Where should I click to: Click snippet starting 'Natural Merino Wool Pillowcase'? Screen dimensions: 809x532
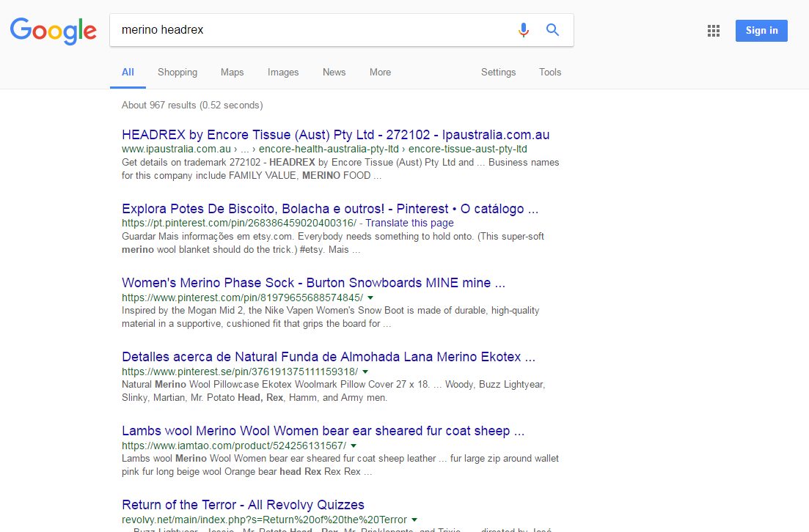click(x=333, y=391)
